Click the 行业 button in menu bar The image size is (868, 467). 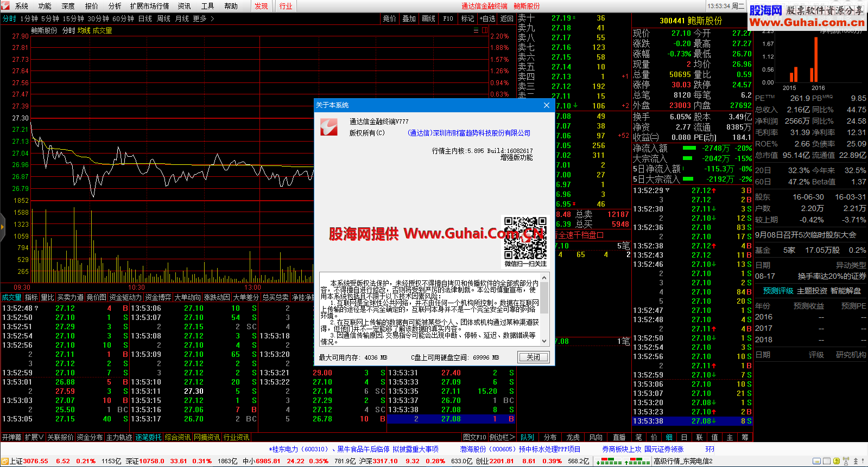pos(286,6)
